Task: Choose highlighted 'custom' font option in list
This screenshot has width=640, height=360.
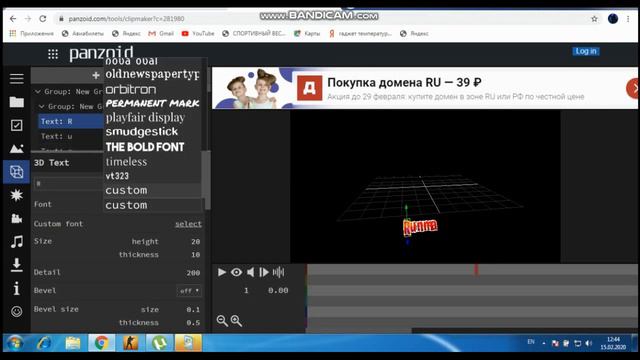Action: pyautogui.click(x=152, y=190)
